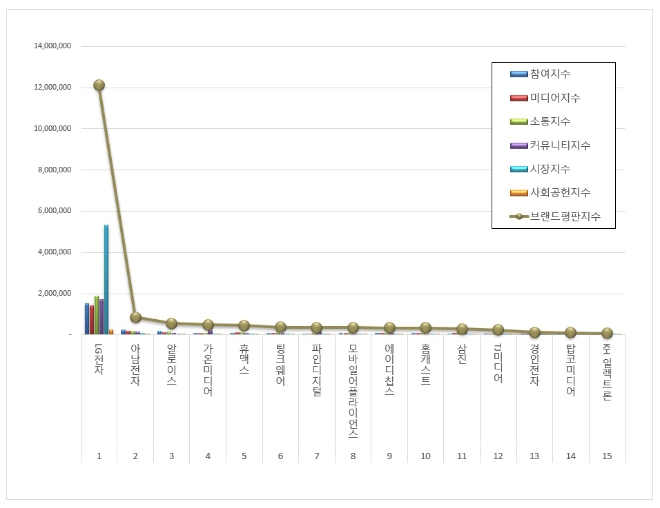Click the 아남전자 line data point marker
This screenshot has width=660, height=508.
(136, 317)
